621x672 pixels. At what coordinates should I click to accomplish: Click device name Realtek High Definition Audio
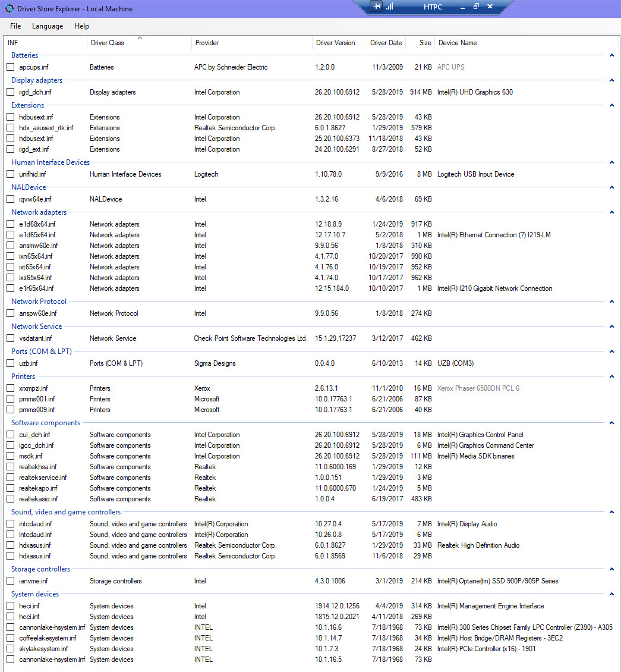tap(478, 545)
